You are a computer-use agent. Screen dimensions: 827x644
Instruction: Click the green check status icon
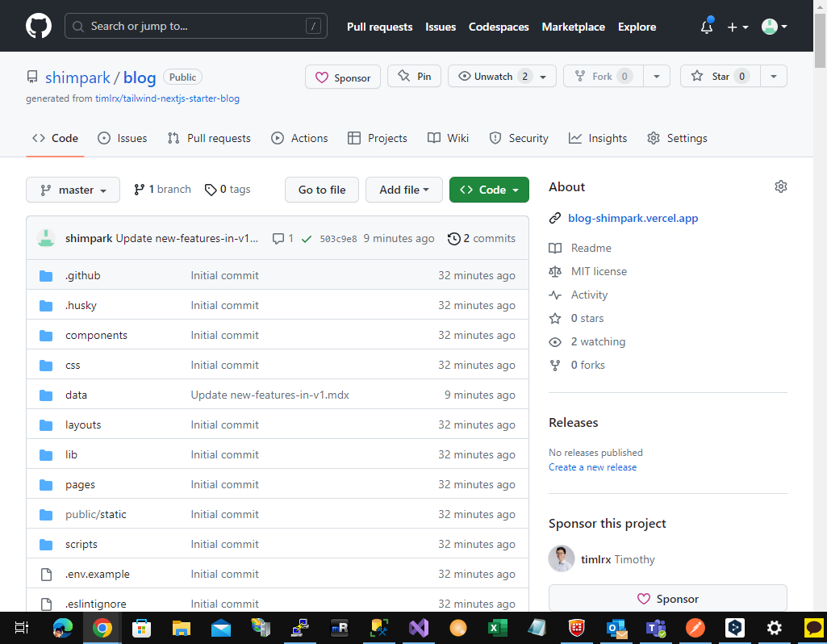[306, 239]
